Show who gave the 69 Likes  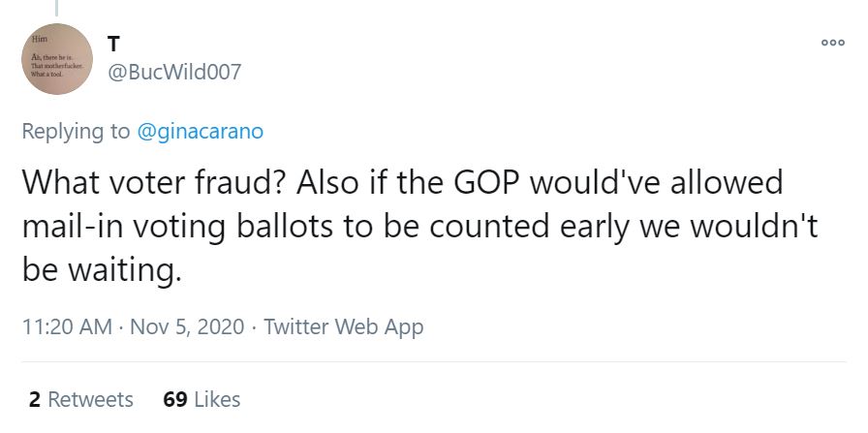pos(202,399)
